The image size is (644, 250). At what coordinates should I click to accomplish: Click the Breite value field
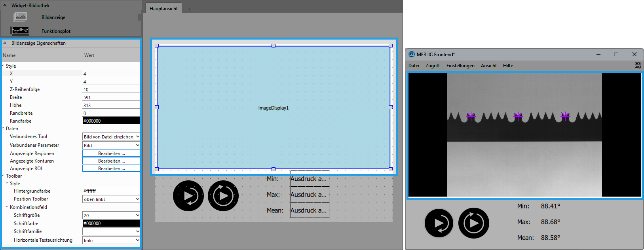click(x=111, y=98)
